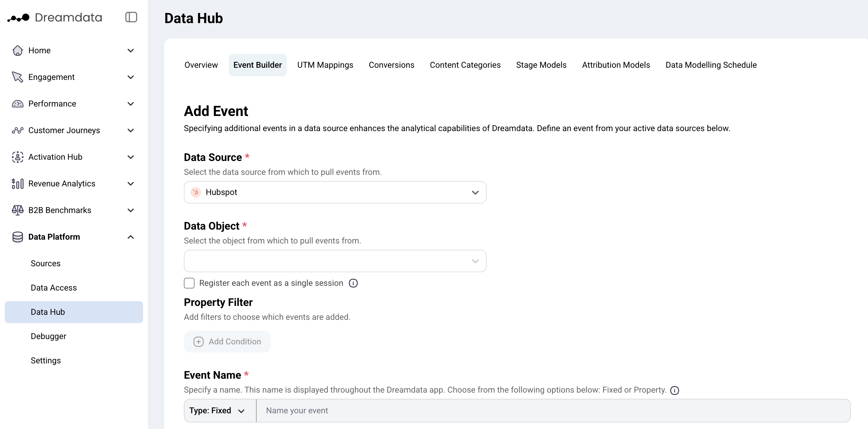Click the Dreamdata logo
This screenshot has height=429, width=868.
(55, 17)
